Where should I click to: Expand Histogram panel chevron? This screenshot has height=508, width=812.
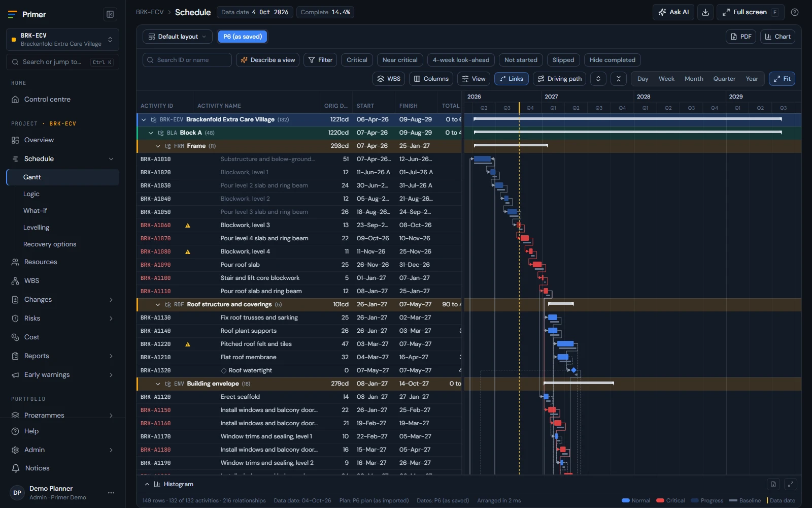147,484
